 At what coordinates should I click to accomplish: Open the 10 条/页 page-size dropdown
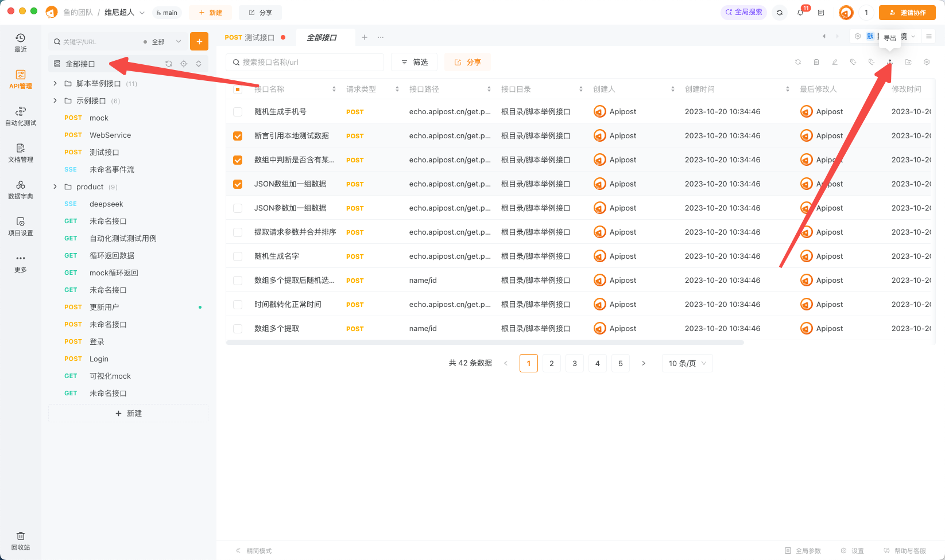(687, 363)
